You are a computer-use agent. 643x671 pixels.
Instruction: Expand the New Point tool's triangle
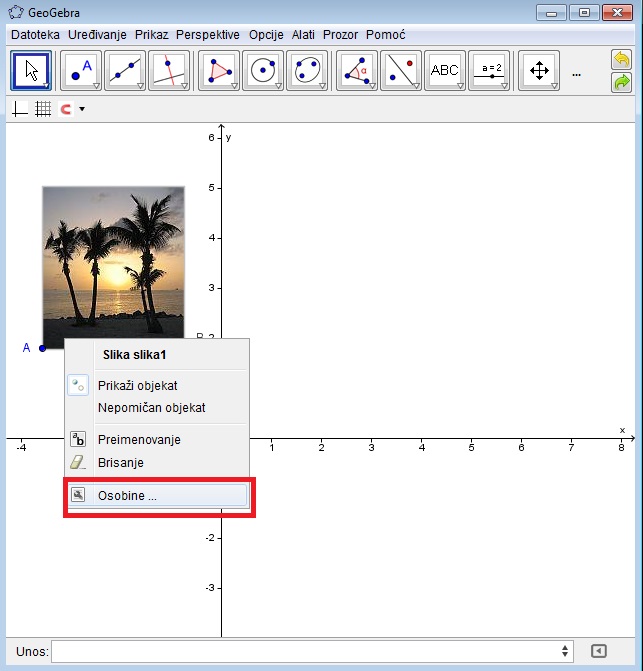coord(96,86)
